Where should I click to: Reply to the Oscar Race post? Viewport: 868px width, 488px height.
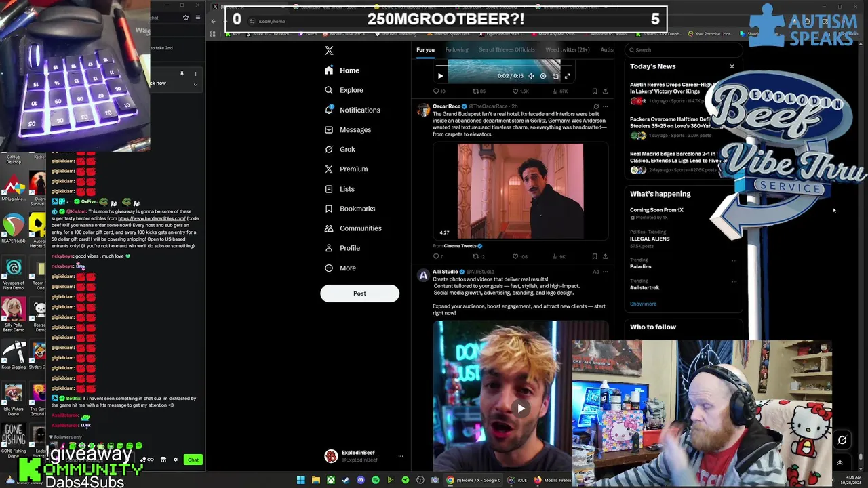coord(438,256)
